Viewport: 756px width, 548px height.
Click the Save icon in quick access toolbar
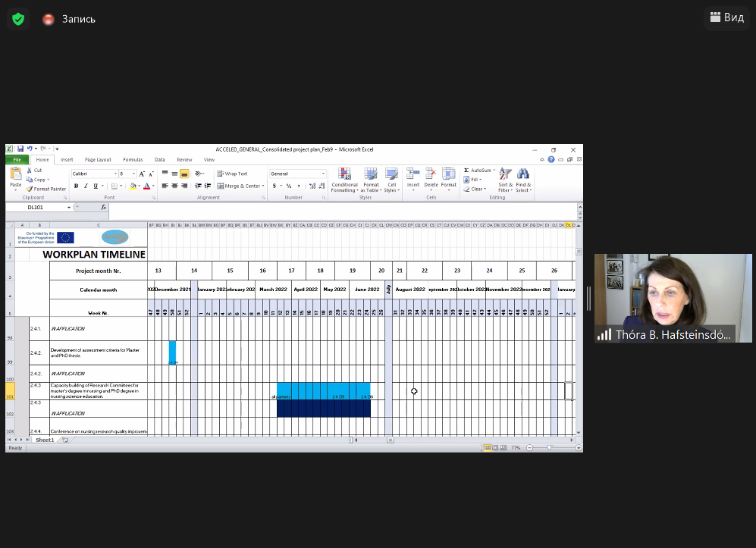point(21,149)
